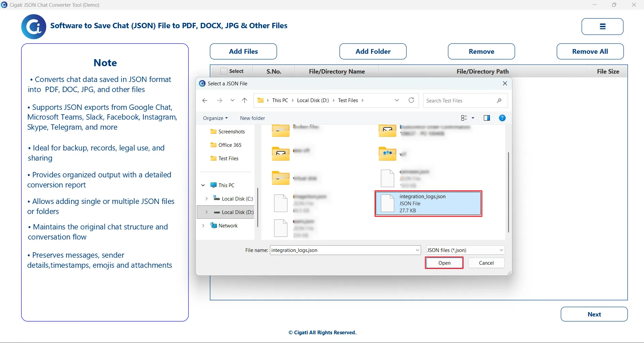Expand the Local Disk (D:) node

[206, 212]
